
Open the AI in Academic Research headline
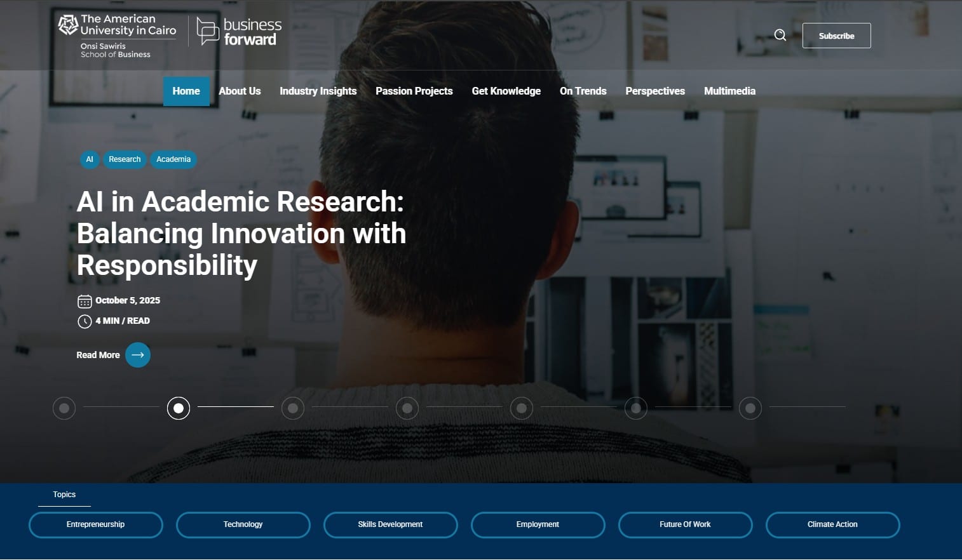pyautogui.click(x=241, y=233)
